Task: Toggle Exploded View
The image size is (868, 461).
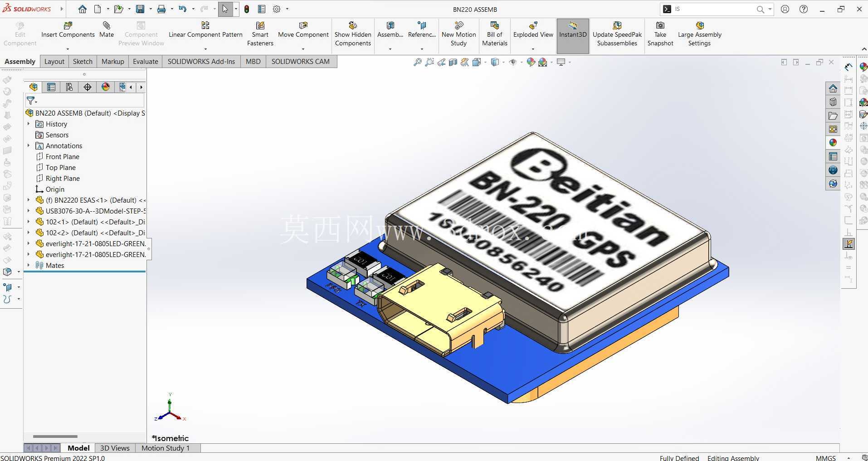Action: (533, 29)
